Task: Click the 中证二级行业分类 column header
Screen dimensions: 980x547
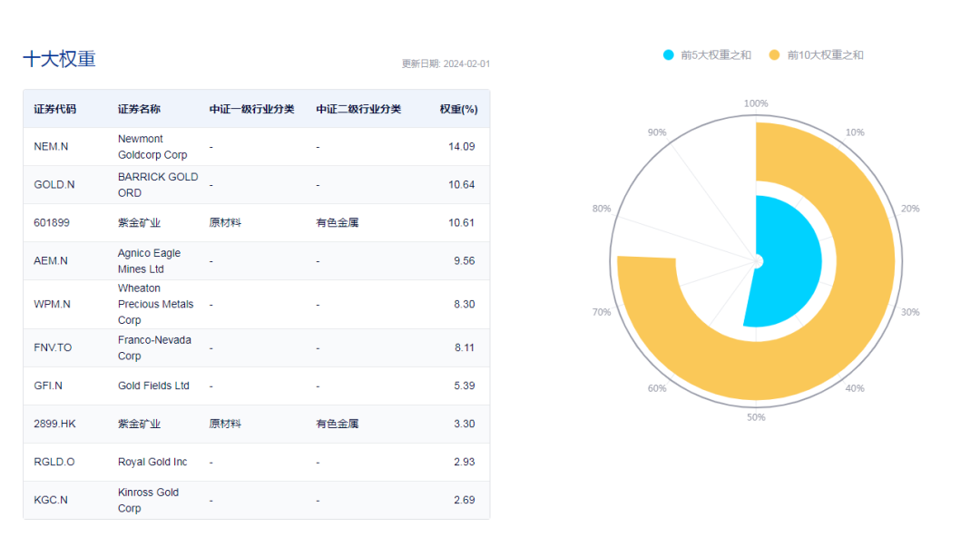Action: point(358,109)
